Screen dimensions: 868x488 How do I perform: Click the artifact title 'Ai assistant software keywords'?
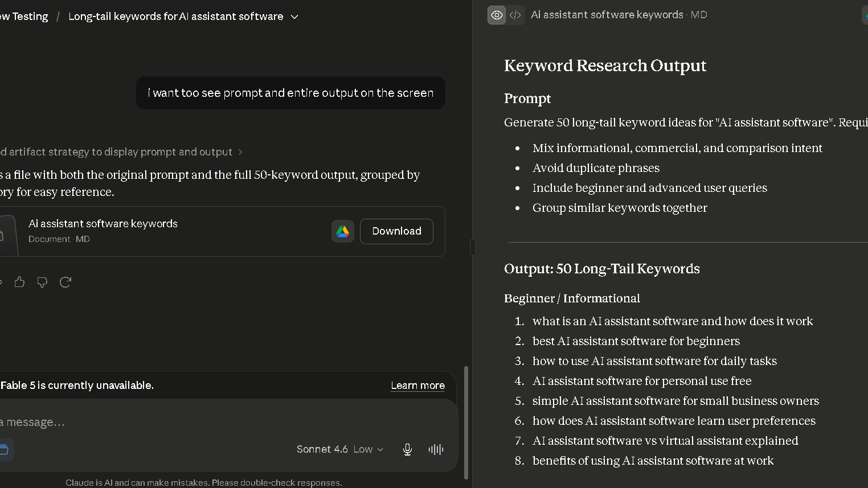tap(607, 15)
